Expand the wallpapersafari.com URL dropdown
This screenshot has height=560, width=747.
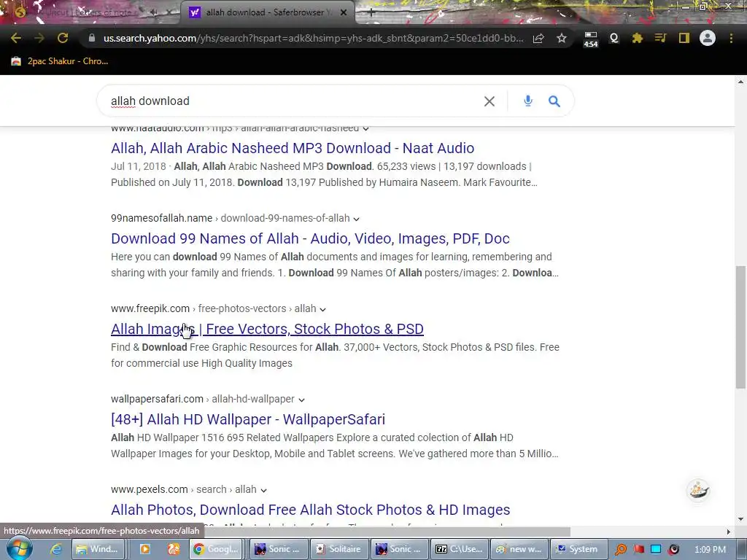301,400
